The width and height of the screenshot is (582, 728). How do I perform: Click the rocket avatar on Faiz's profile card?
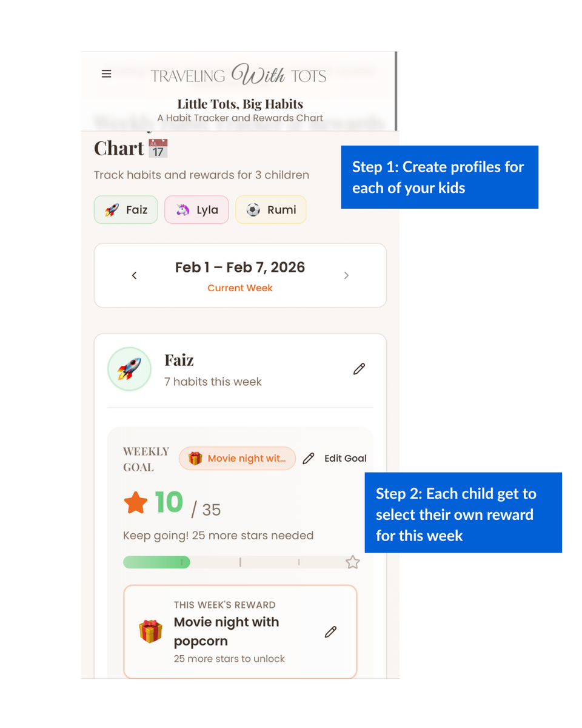pyautogui.click(x=129, y=368)
